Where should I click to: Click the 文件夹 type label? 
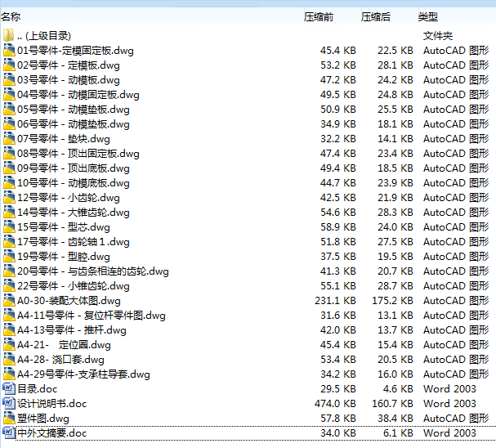[x=438, y=36]
